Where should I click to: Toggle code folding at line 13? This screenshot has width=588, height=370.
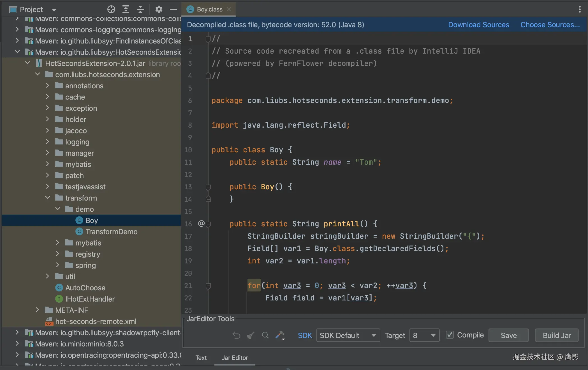point(208,187)
